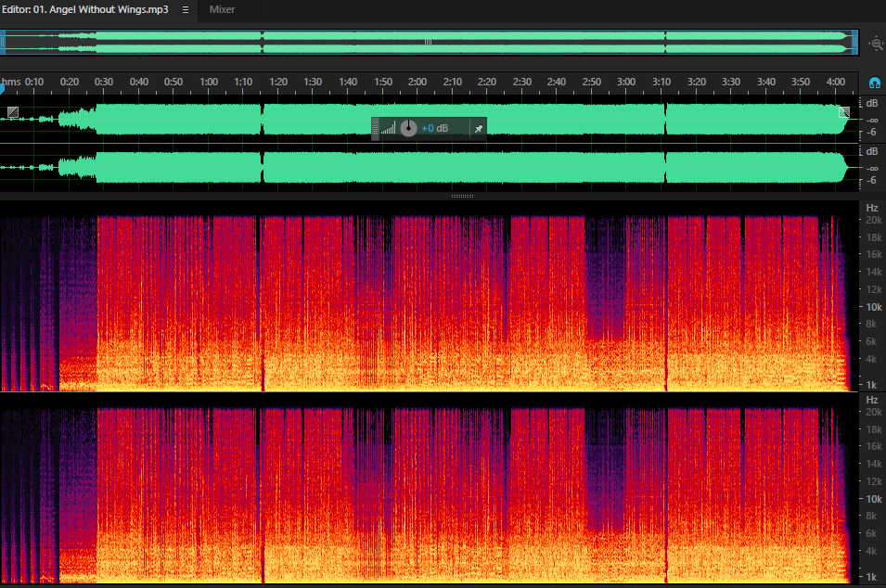The image size is (886, 588).
Task: Click the zoom out full icon
Action: [x=877, y=44]
